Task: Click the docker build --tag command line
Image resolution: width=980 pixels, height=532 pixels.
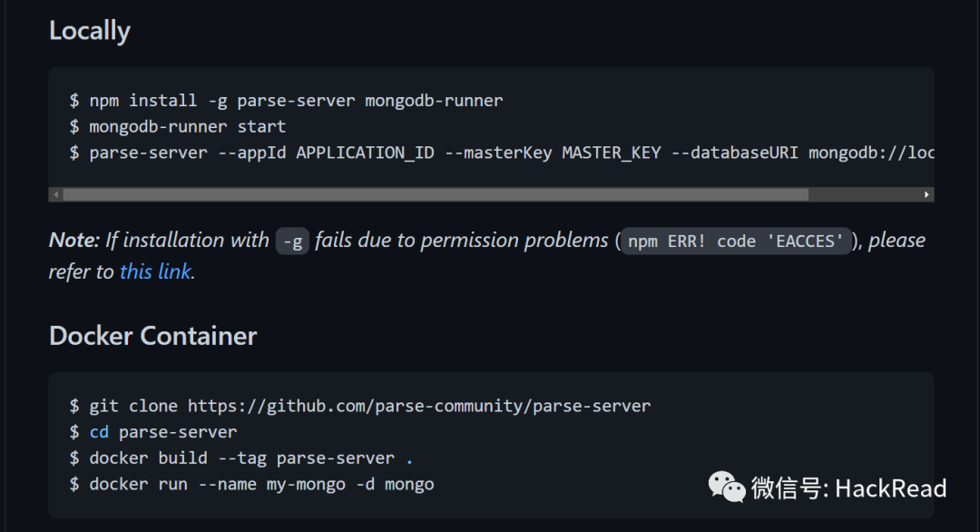Action: pyautogui.click(x=241, y=458)
